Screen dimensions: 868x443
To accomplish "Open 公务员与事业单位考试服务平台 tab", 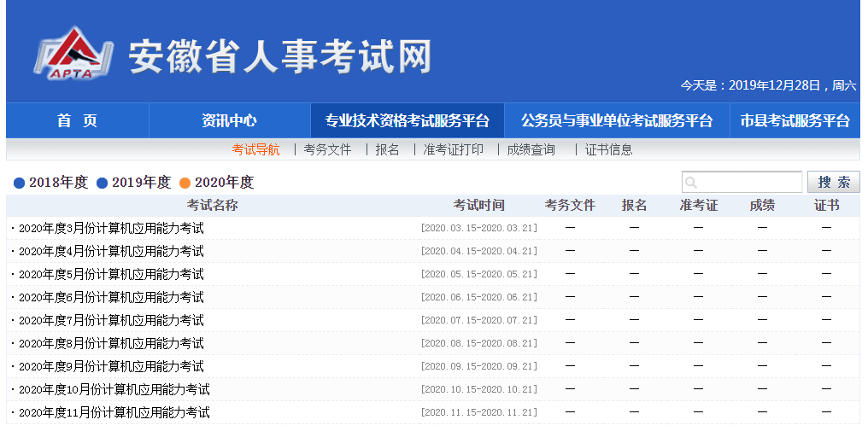I will coord(616,120).
